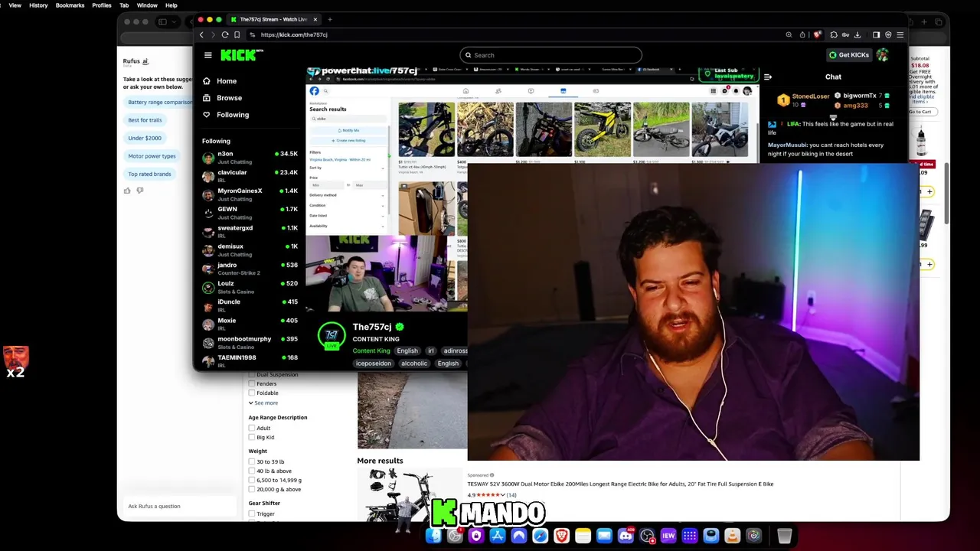Expand See more special features
Image resolution: width=980 pixels, height=551 pixels.
(263, 403)
